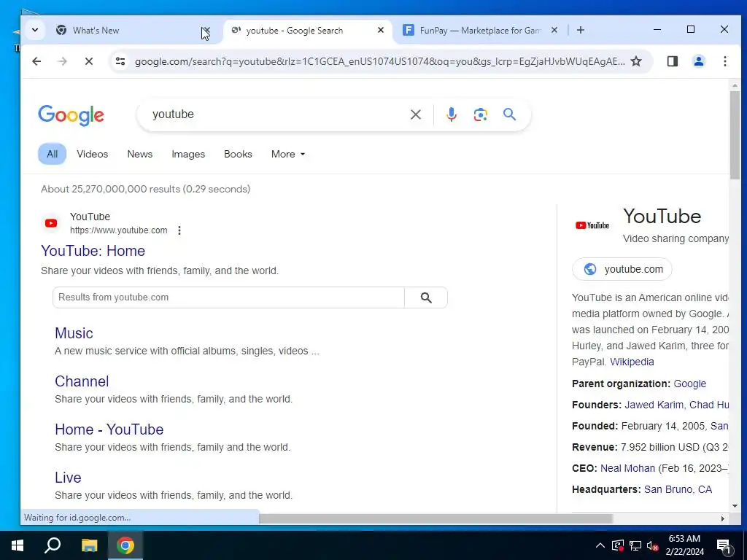
Task: Open a new tab with plus button
Action: (580, 30)
